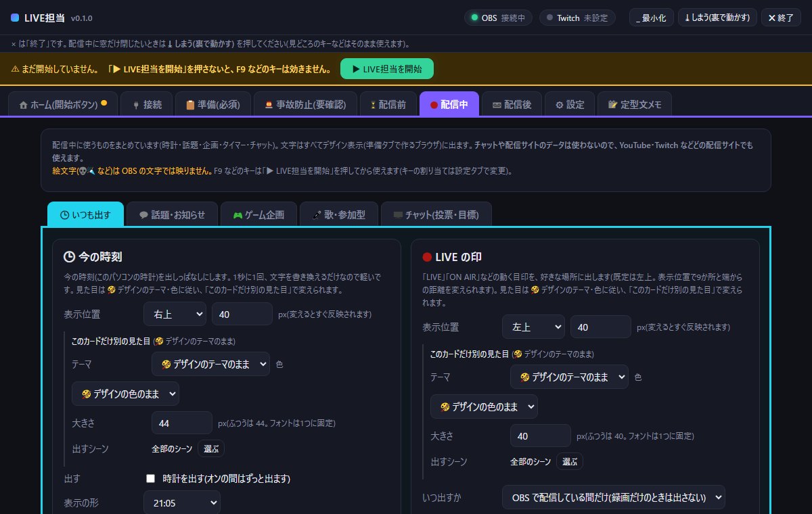Click the speech bubble icon on 話題・お知らせ
The image size is (812, 514).
tap(143, 215)
